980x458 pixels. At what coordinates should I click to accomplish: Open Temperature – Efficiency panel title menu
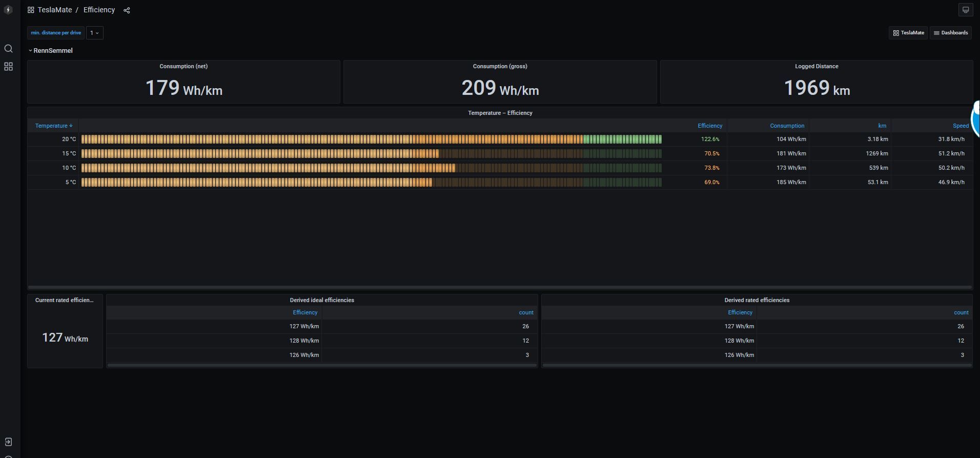(500, 113)
